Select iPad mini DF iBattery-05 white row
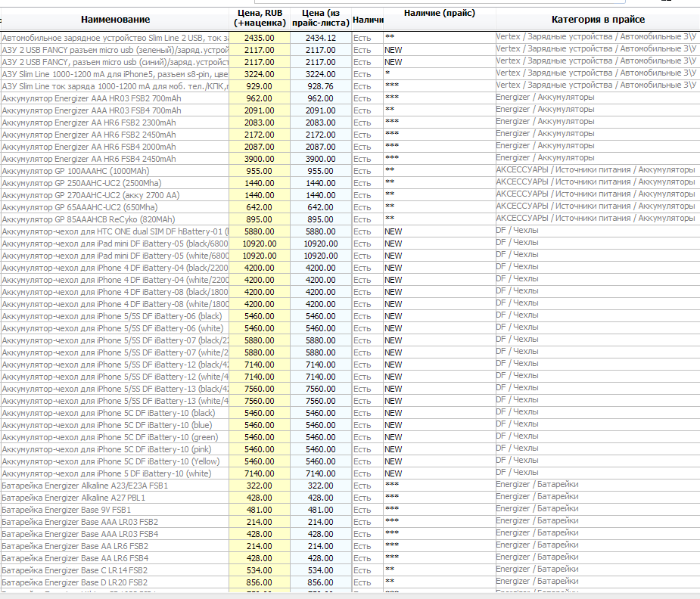The image size is (700, 599). coord(115,256)
